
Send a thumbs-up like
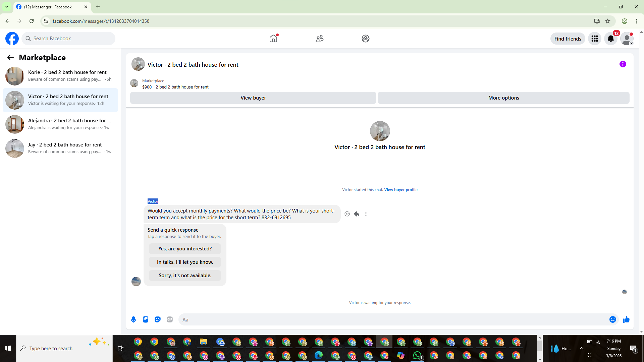(626, 319)
